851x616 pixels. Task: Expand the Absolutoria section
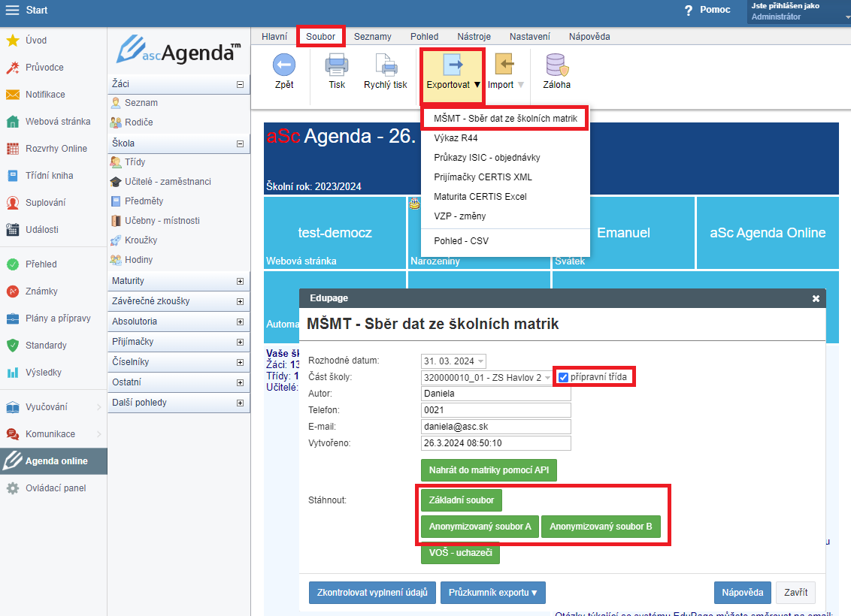240,322
